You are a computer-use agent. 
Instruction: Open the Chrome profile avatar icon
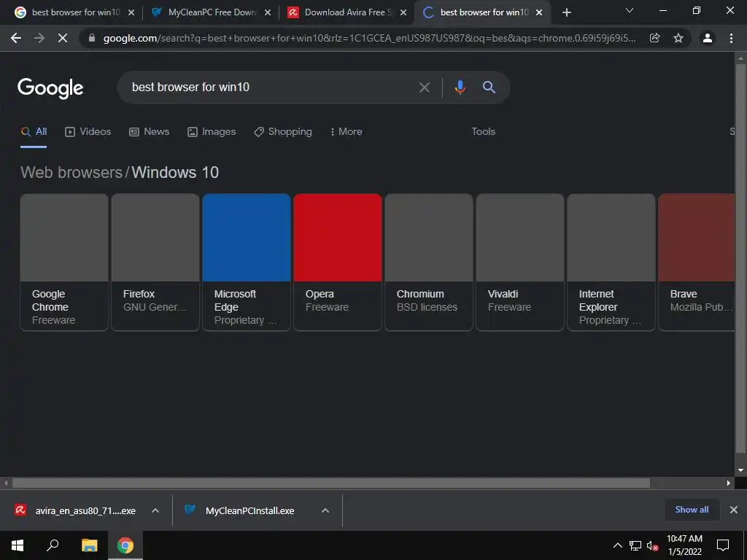708,38
